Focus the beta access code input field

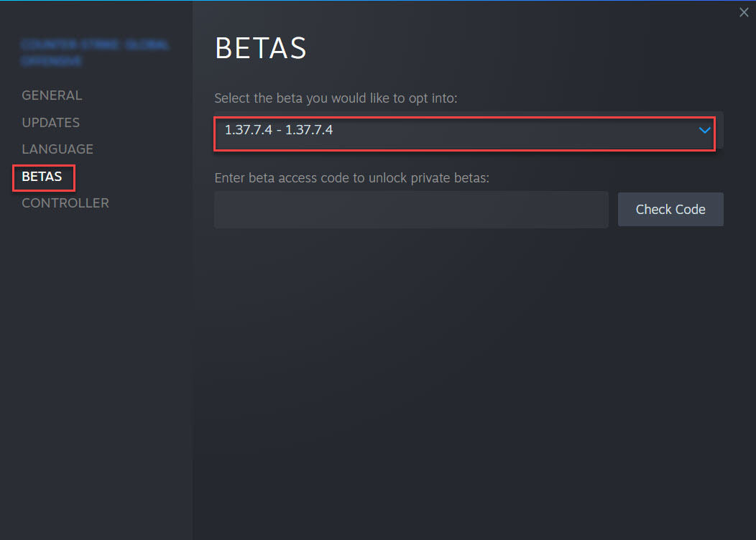tap(411, 210)
